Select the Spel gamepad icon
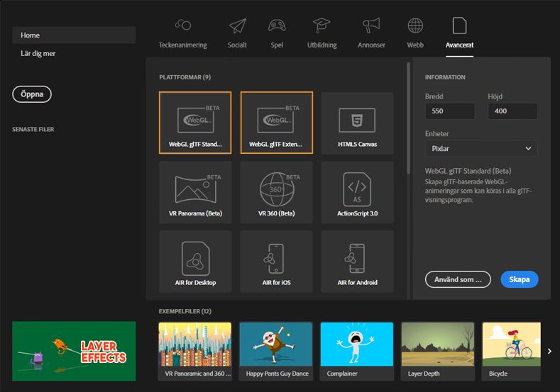The height and width of the screenshot is (392, 560). point(277,26)
